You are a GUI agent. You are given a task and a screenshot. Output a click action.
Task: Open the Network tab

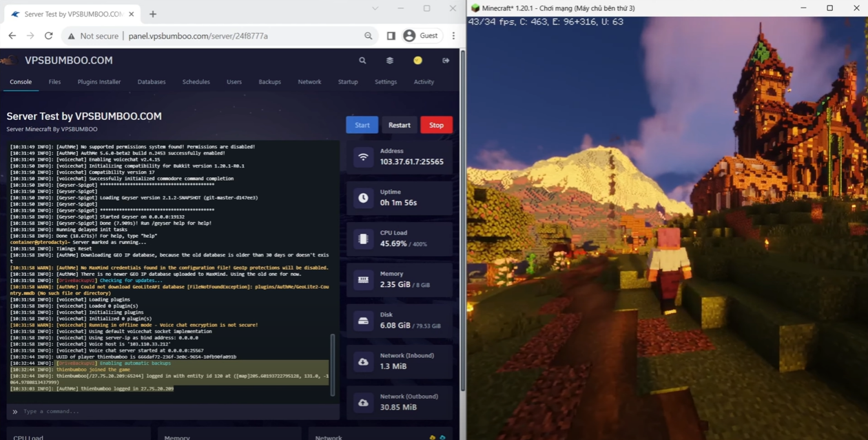[x=309, y=81]
